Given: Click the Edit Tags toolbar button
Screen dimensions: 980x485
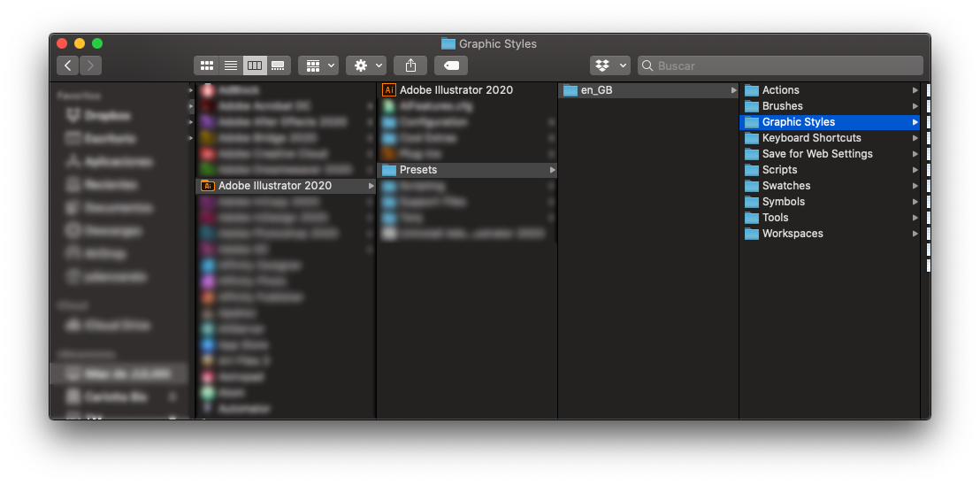Looking at the screenshot, I should coord(451,65).
